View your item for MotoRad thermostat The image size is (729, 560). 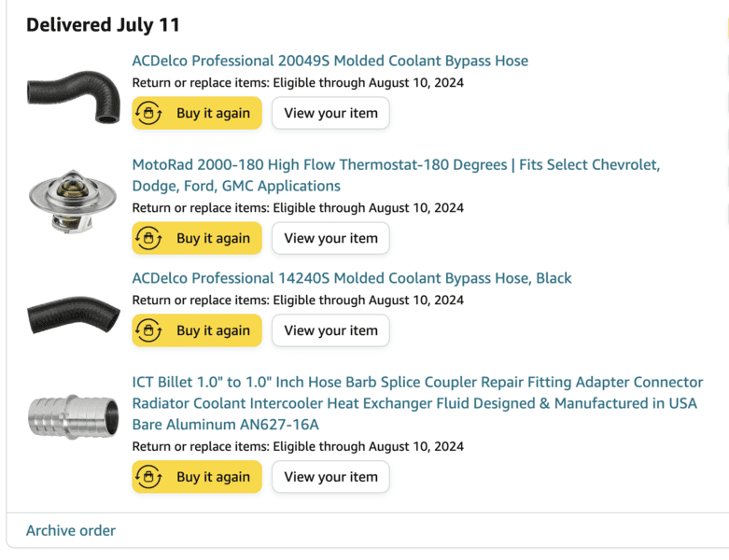tap(330, 238)
